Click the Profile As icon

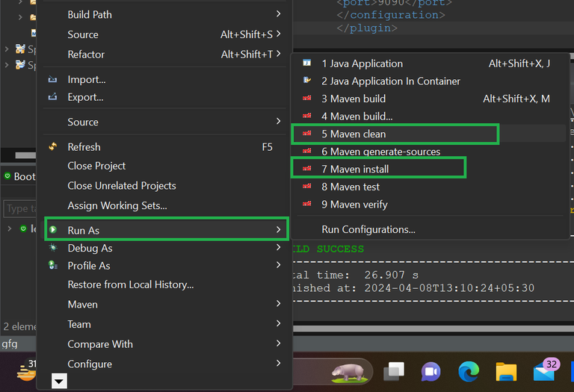point(52,265)
